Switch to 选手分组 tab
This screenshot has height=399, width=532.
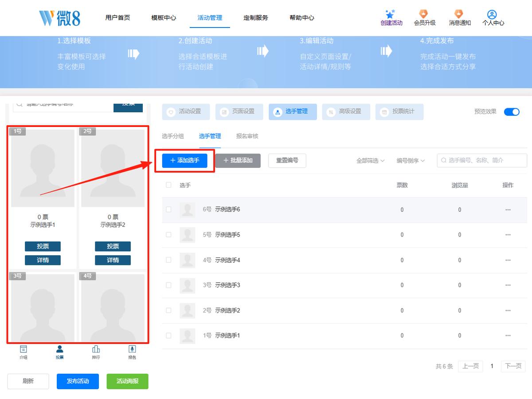[x=173, y=136]
